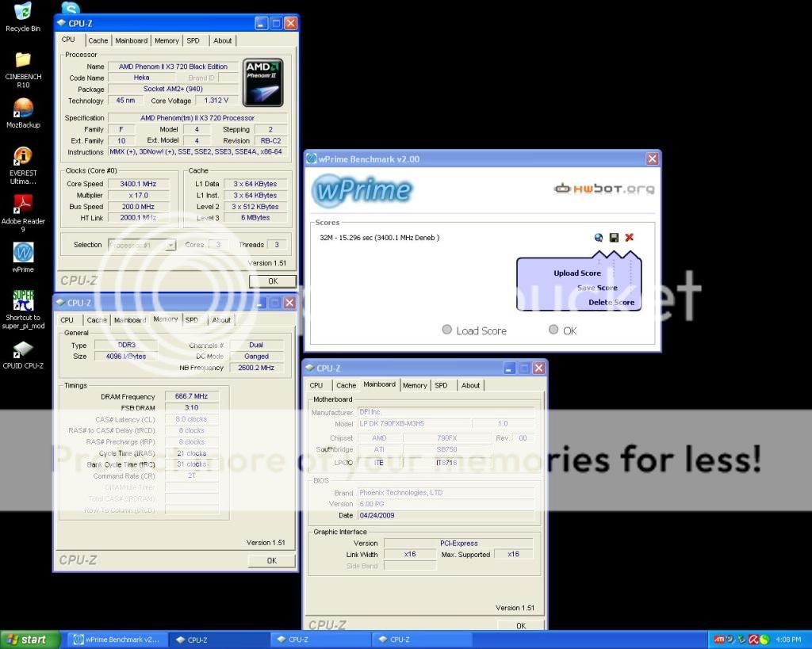
Task: Click OK in the CPU-Z motherboard window
Action: coord(521,625)
